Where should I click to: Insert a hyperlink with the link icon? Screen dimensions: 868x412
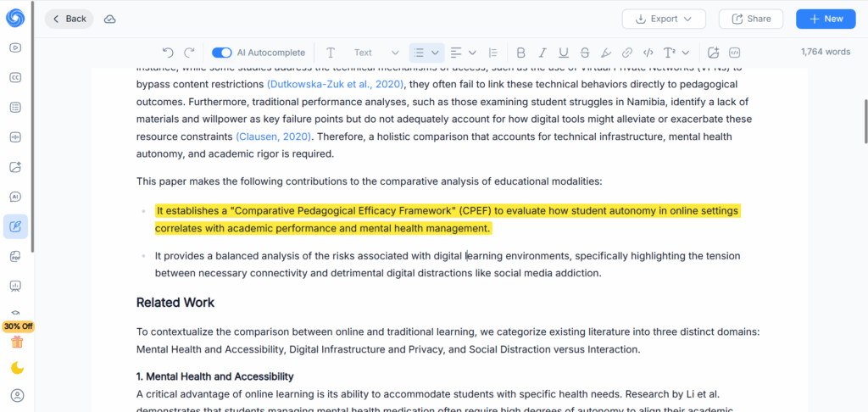point(627,53)
